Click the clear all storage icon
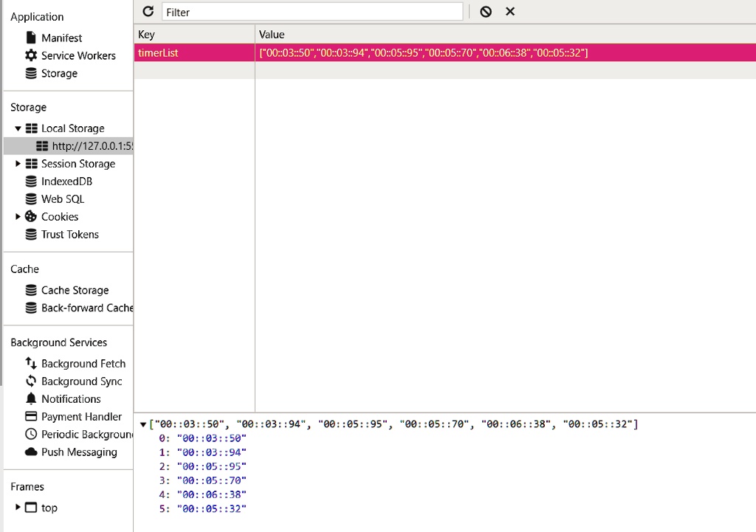Viewport: 756px width, 532px height. [x=485, y=12]
